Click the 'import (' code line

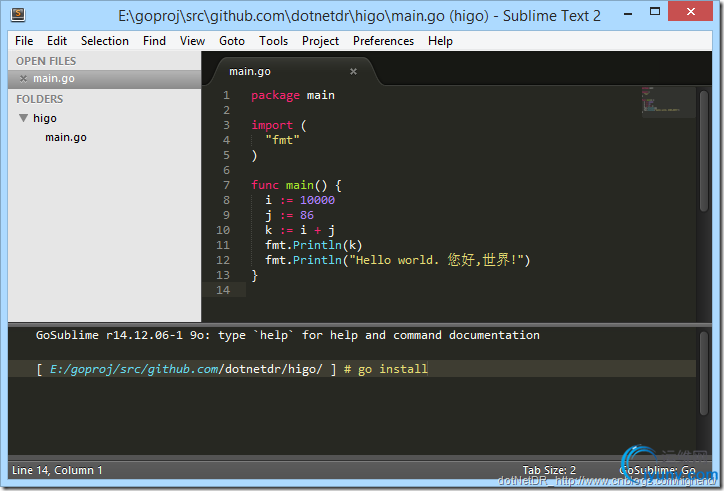278,125
